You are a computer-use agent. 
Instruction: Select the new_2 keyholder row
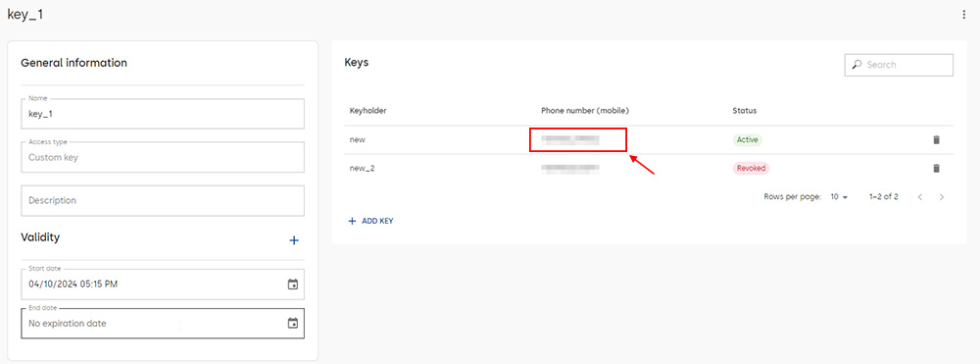pyautogui.click(x=649, y=168)
